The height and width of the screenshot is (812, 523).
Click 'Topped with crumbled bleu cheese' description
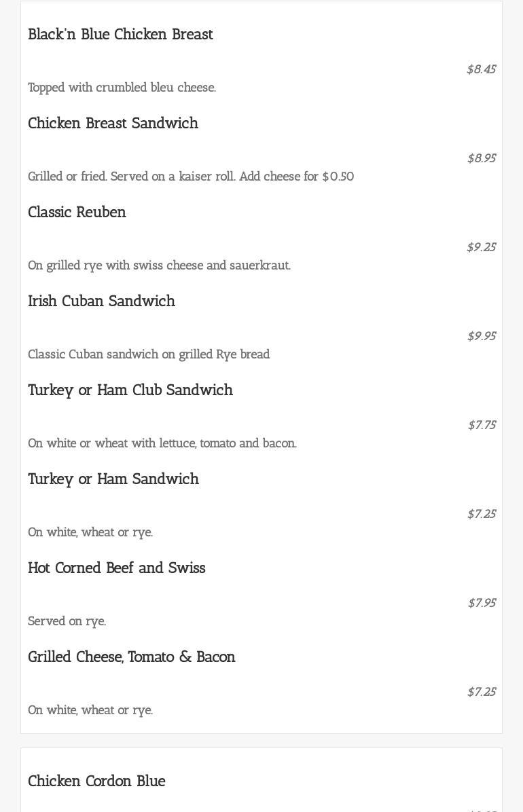[x=122, y=88]
